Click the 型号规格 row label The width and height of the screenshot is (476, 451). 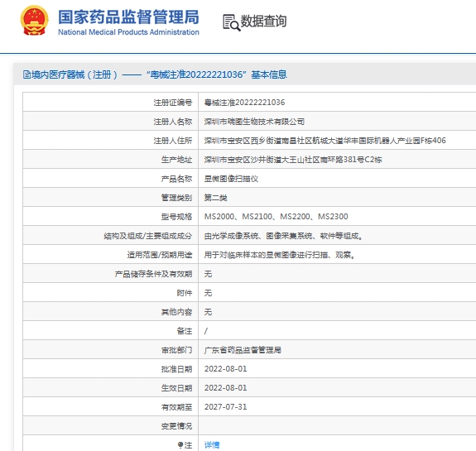coord(176,217)
